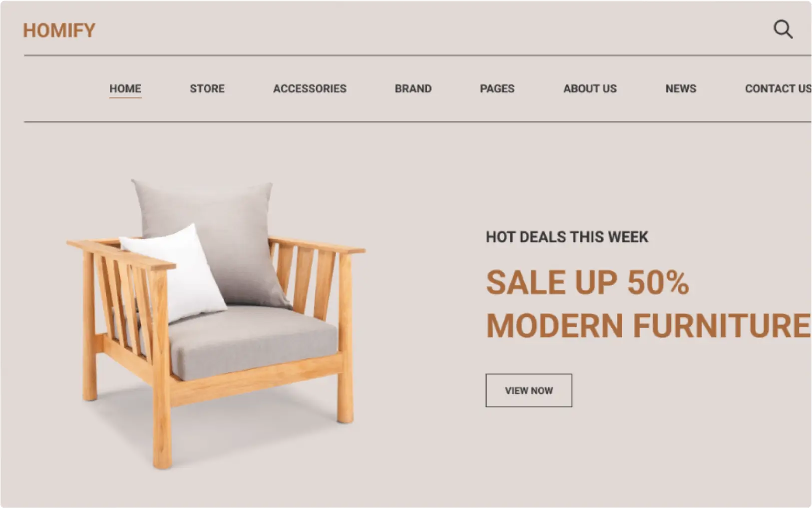Visit the ABOUT US page link
Image resolution: width=812 pixels, height=508 pixels.
click(x=590, y=88)
